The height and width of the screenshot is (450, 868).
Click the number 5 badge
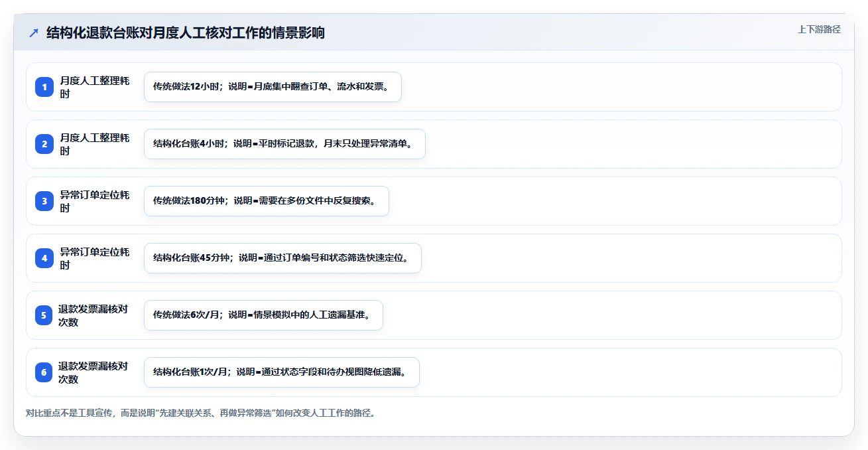43,315
